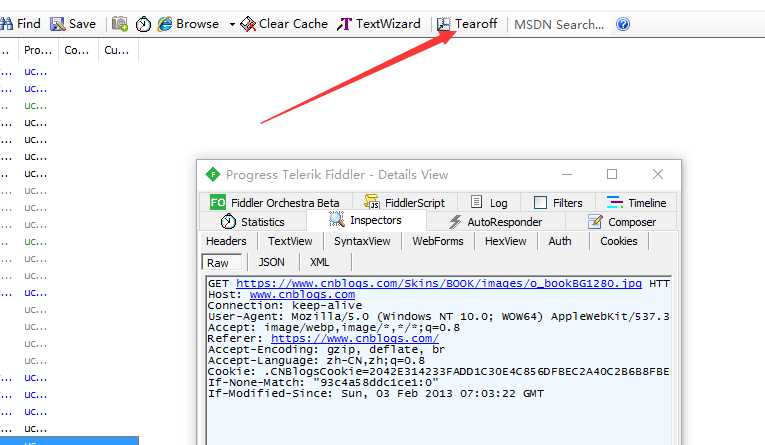Open the Fiddler Orchestra Beta tab

275,202
